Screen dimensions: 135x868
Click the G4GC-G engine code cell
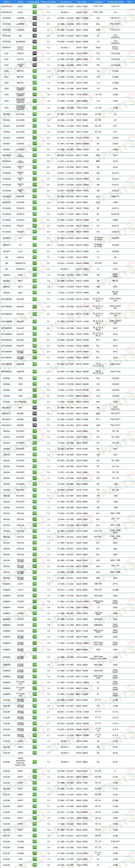115,232
